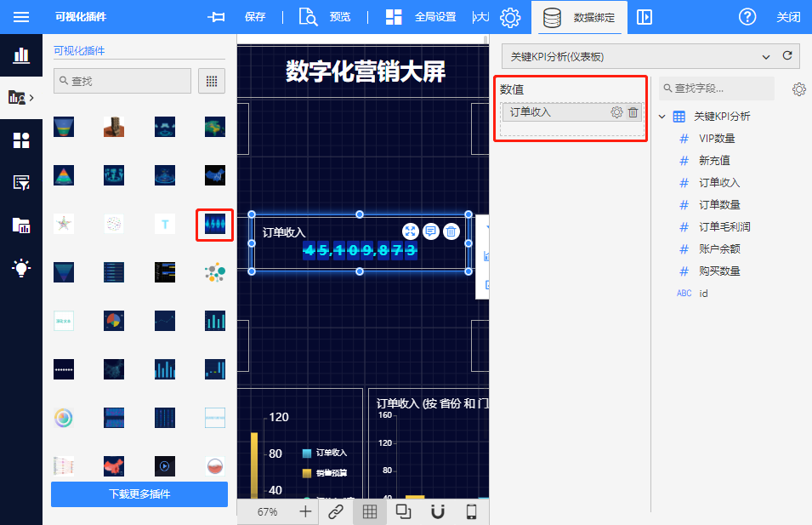Click the 下载更多插件 button
This screenshot has height=525, width=812.
click(x=139, y=494)
